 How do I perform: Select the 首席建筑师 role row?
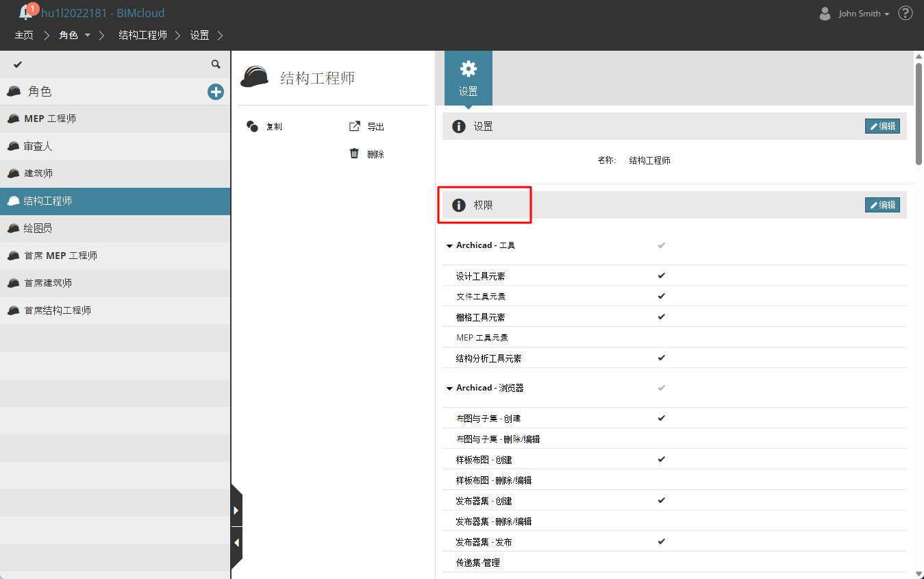coord(115,283)
